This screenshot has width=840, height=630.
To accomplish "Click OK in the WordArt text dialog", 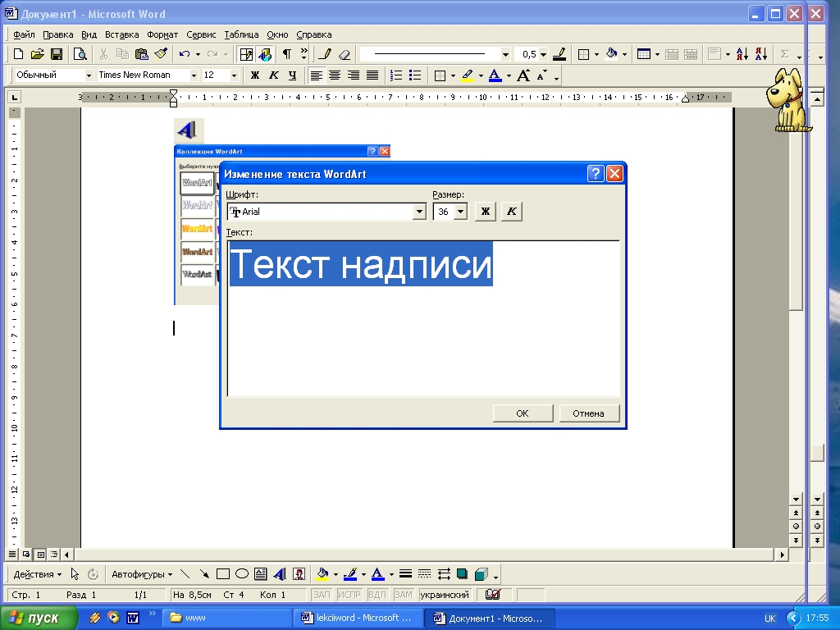I will 523,413.
